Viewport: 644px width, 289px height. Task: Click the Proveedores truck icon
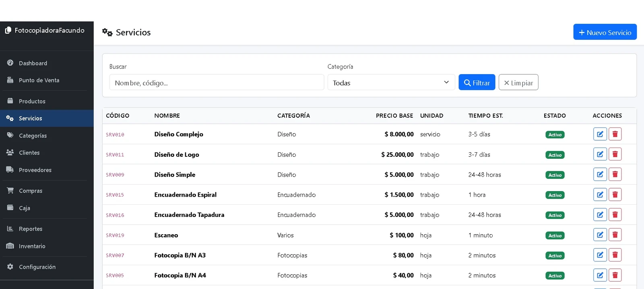tap(10, 170)
